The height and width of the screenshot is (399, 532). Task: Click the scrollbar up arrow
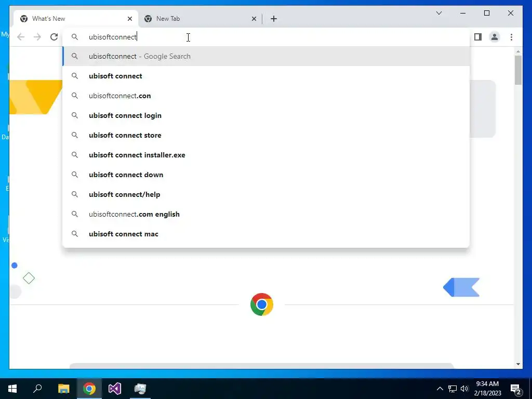518,51
